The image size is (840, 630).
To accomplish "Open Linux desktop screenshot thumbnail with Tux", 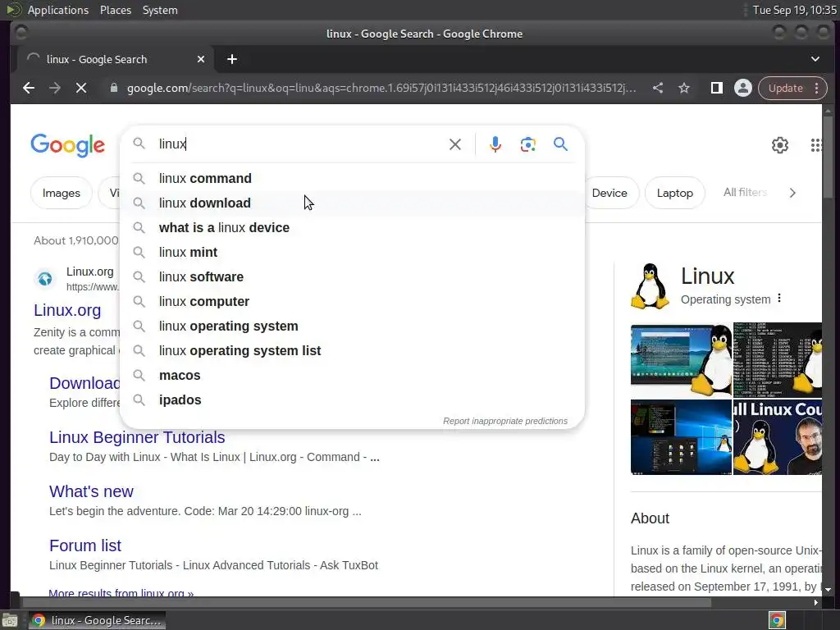I will (x=681, y=361).
